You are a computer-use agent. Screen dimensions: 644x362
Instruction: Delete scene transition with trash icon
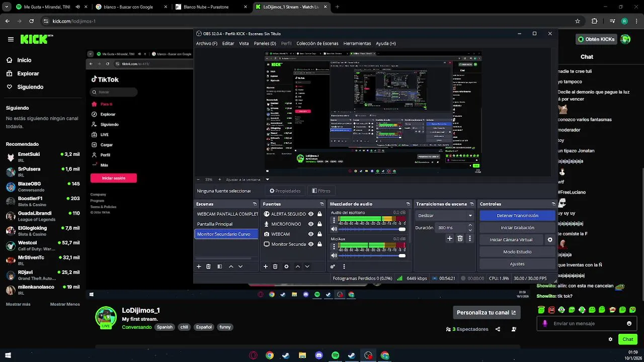pyautogui.click(x=460, y=238)
